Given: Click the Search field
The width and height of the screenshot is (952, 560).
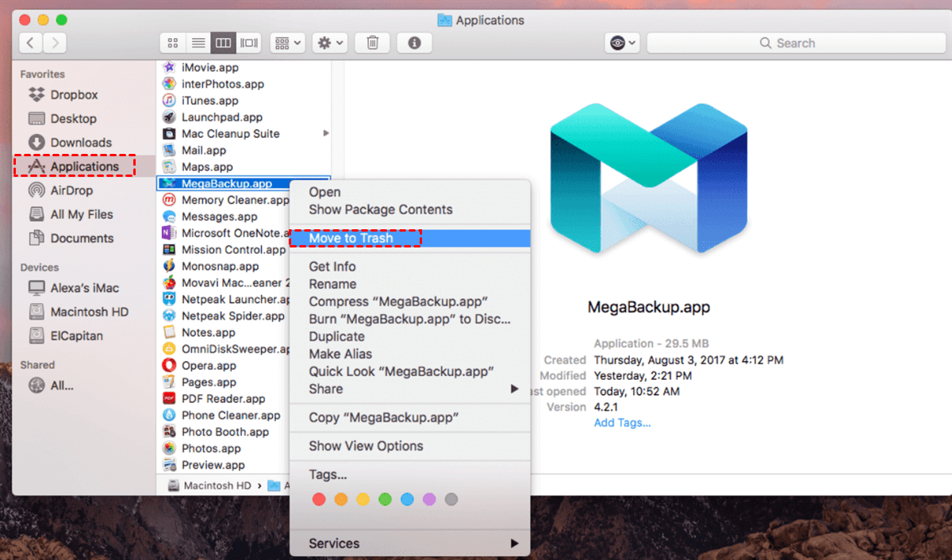Looking at the screenshot, I should [x=795, y=43].
